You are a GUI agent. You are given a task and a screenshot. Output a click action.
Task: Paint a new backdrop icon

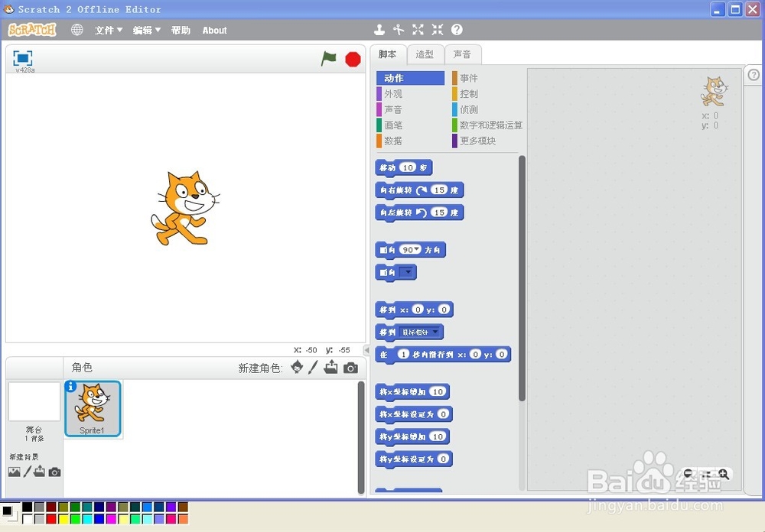(28, 471)
